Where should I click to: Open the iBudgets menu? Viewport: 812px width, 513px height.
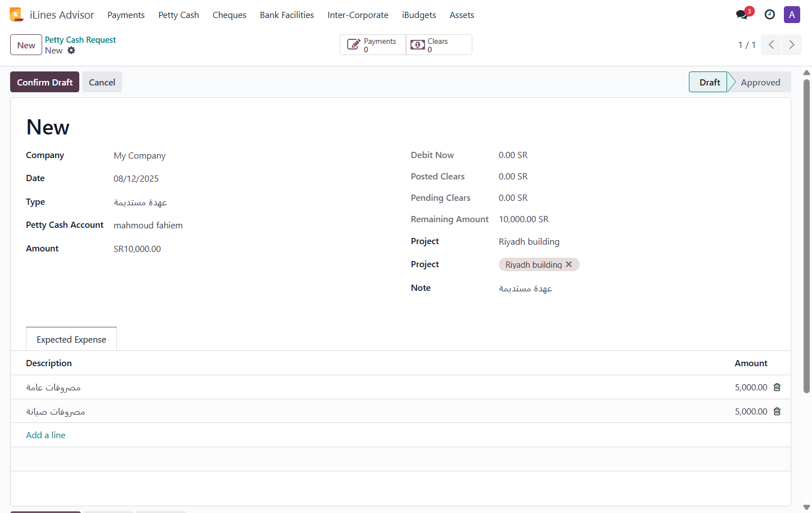coord(419,15)
